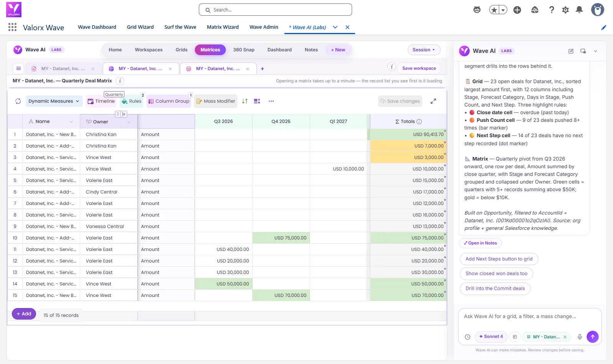Open the setup gear icon
Viewport: 613px width, 364px height.
point(565,10)
